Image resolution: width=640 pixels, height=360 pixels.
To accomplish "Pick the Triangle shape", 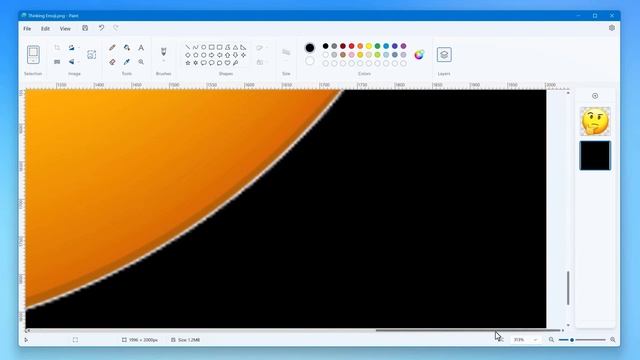I will (236, 47).
